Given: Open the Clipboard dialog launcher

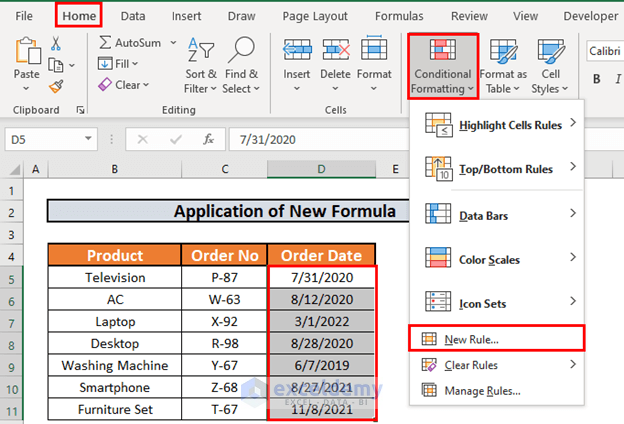Looking at the screenshot, I should (x=80, y=110).
